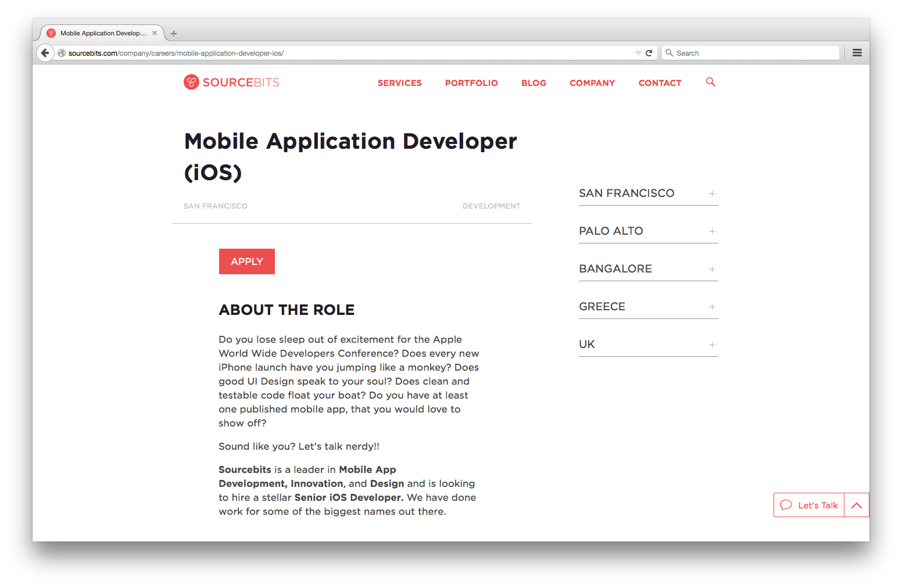Click the browser Search field
Screen dimensions: 902x588
[x=750, y=53]
